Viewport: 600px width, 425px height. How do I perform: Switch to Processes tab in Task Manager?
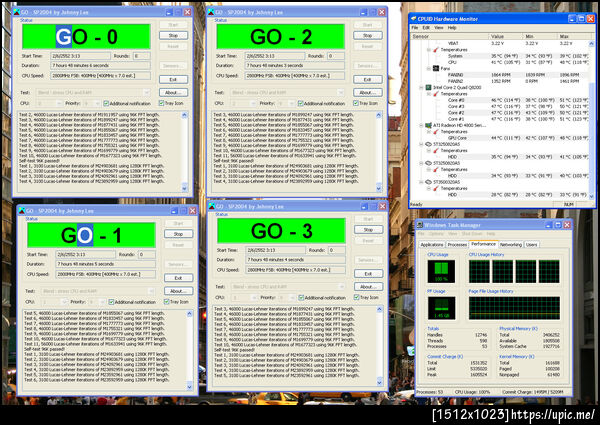(457, 244)
